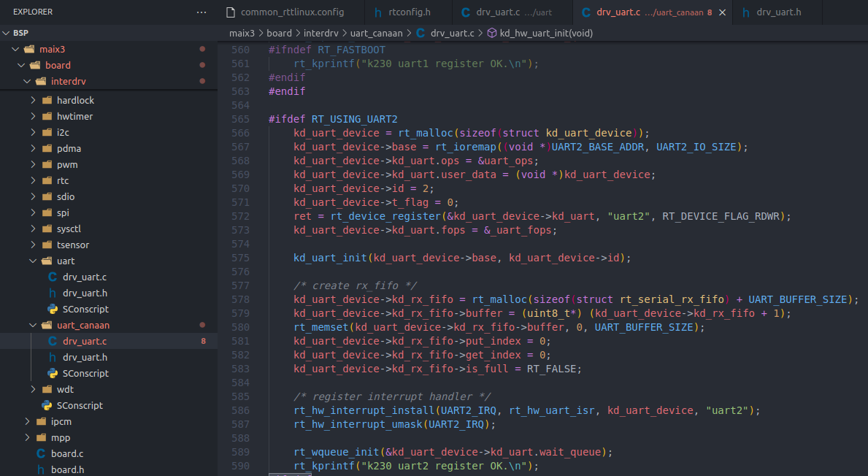Switch to common_rttlinux.config tab

point(292,12)
